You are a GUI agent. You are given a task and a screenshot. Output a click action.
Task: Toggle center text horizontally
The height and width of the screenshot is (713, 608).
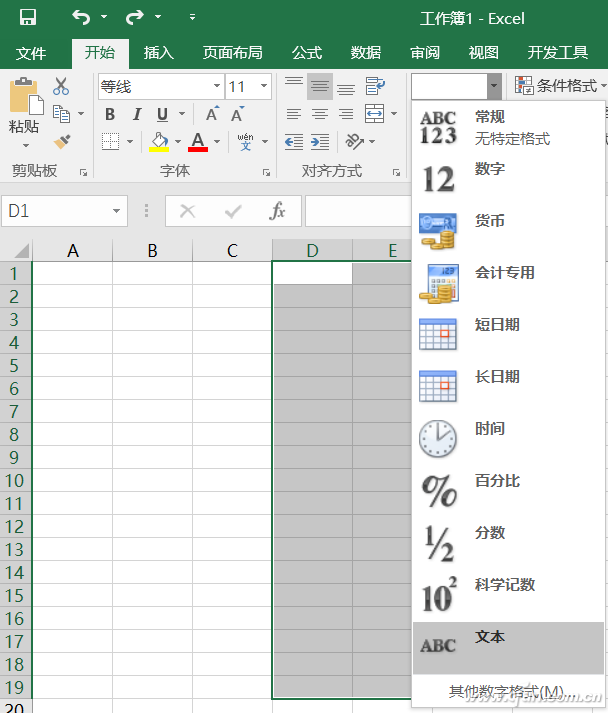[x=320, y=114]
